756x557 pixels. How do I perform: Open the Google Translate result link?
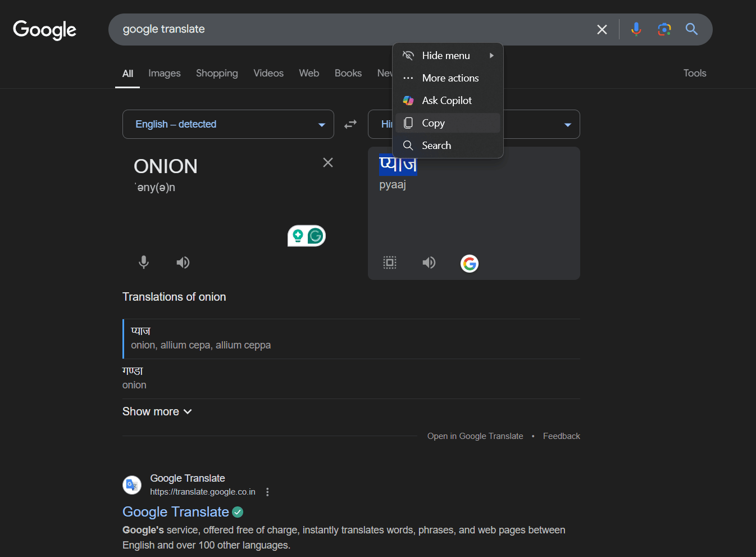176,512
